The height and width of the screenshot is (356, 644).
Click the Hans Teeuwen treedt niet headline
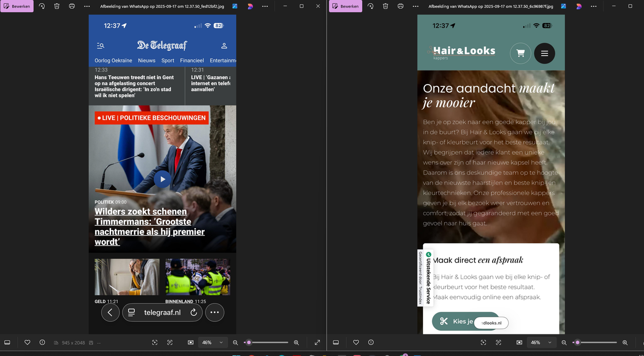coord(134,86)
